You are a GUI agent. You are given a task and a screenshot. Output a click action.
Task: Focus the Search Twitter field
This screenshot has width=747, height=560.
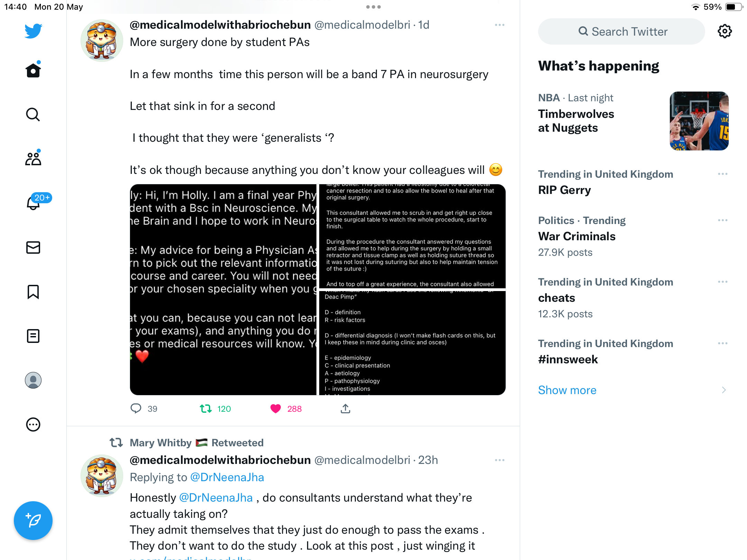pos(621,31)
